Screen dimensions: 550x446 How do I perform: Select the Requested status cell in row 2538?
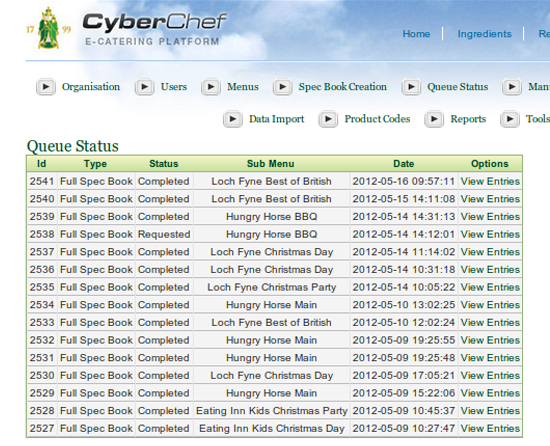[x=164, y=234]
